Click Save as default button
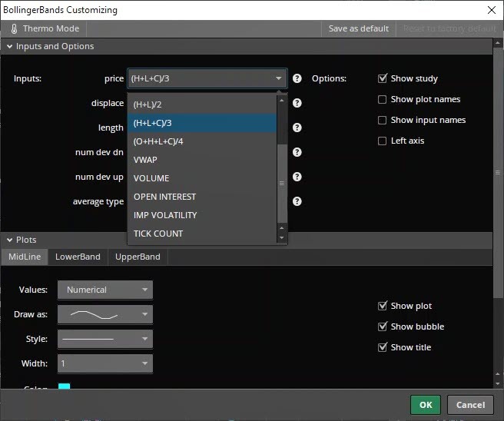504x421 pixels. 359,29
